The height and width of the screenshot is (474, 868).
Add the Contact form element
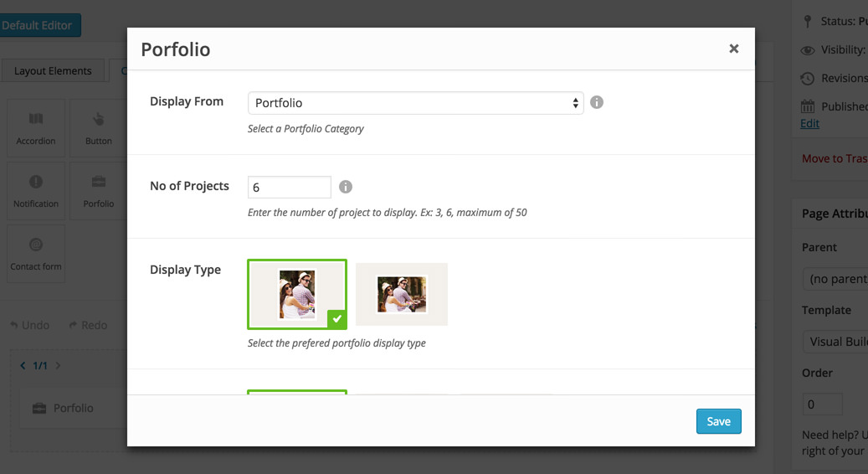coord(36,254)
